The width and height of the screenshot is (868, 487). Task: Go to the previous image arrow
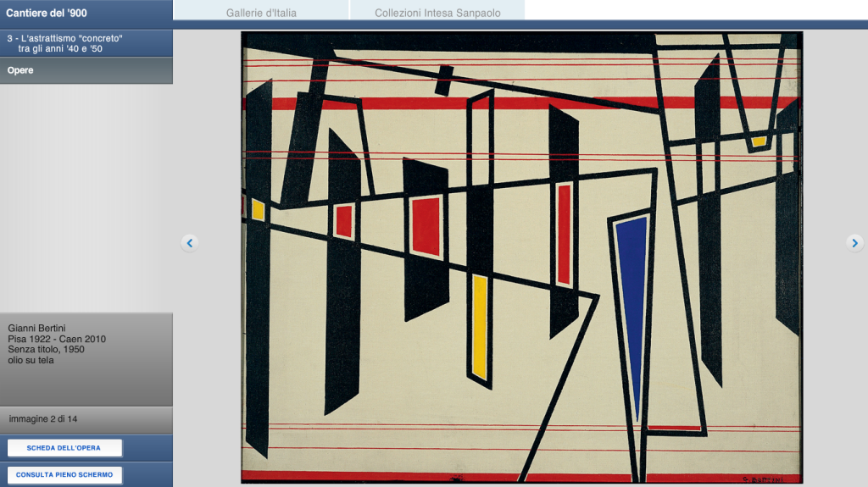(189, 243)
